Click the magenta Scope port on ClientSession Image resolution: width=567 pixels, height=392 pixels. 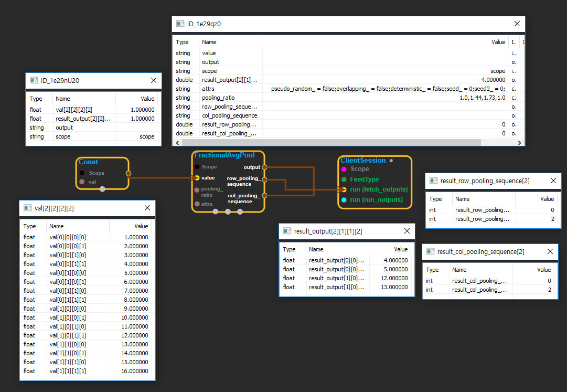pos(344,169)
